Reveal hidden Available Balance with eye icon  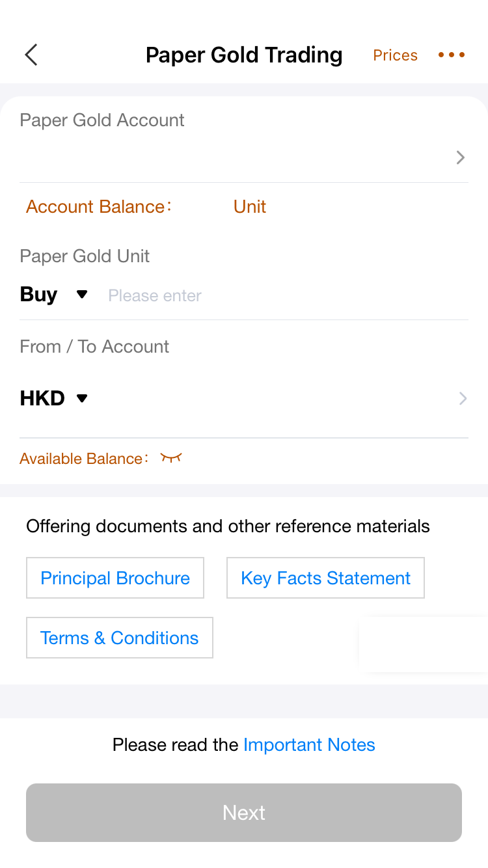[171, 458]
